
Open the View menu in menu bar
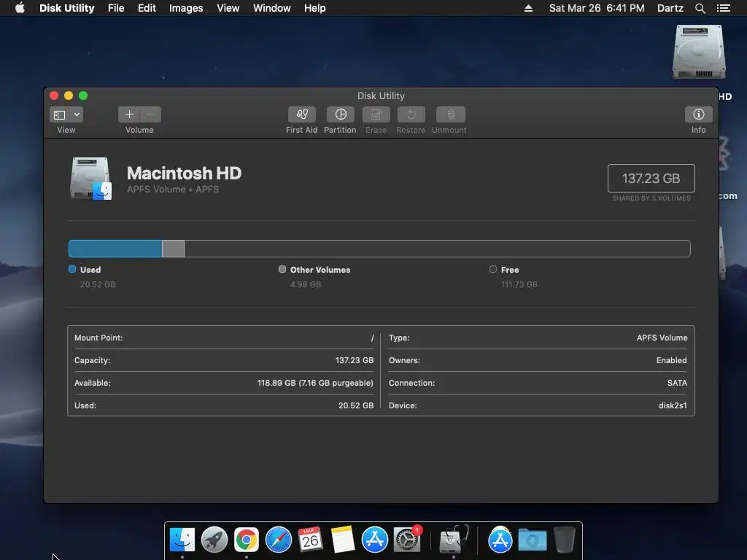click(x=228, y=8)
